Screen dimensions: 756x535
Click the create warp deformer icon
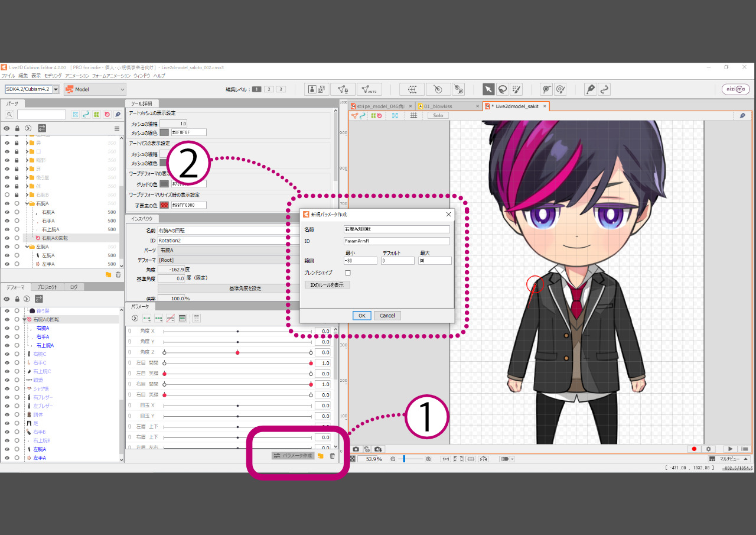click(412, 89)
